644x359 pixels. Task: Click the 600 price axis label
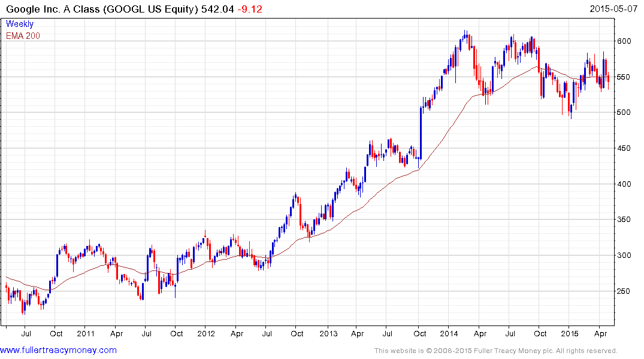pos(624,41)
